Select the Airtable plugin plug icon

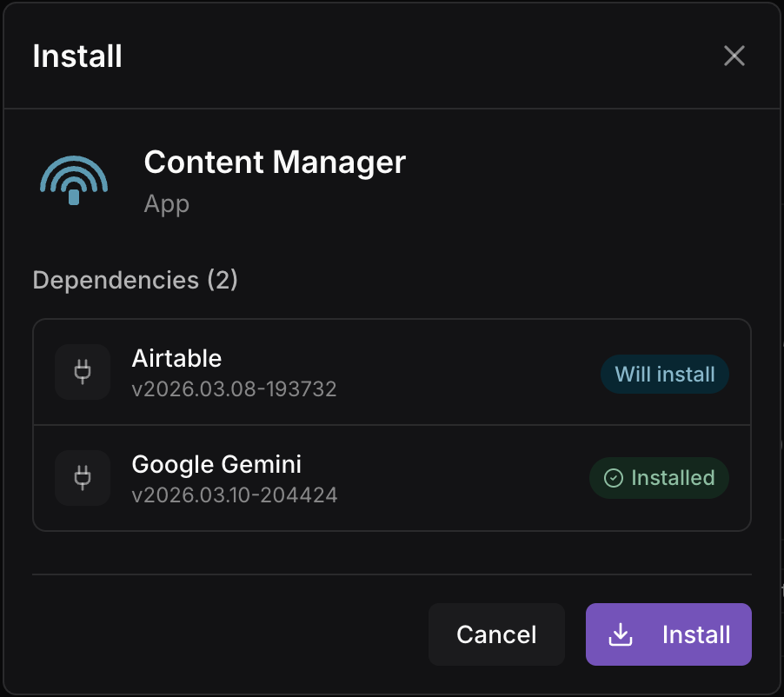82,372
